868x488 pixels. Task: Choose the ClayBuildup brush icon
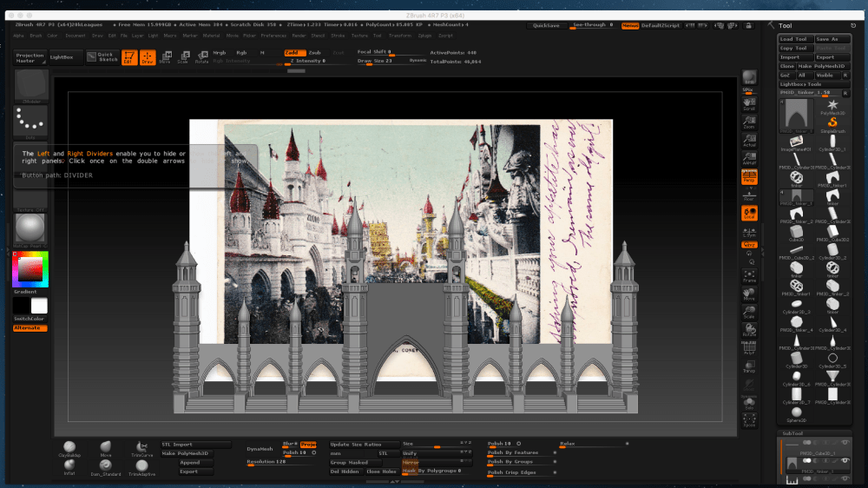point(69,448)
